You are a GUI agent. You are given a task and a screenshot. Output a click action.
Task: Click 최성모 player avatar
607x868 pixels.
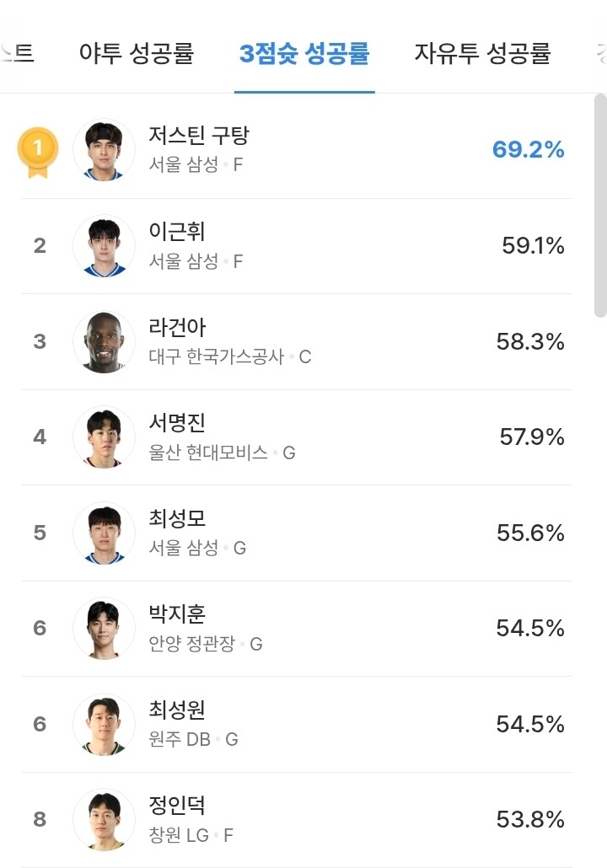pos(104,533)
